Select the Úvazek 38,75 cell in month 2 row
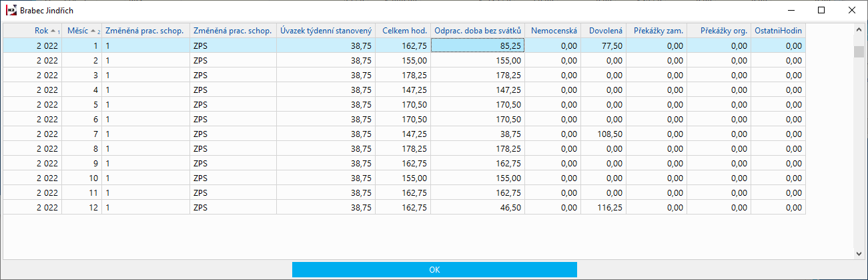This screenshot has height=280, width=868. [x=326, y=60]
